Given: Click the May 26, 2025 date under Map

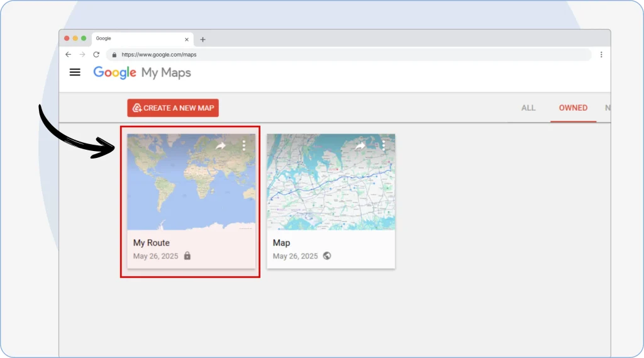Looking at the screenshot, I should (x=296, y=256).
